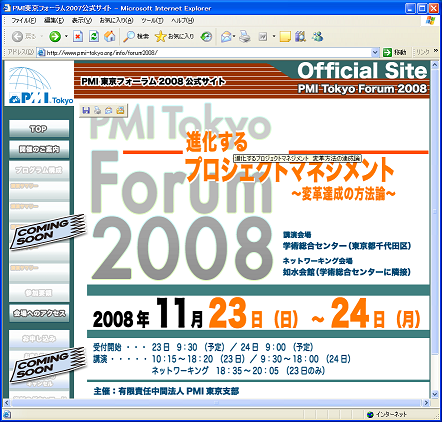Open My Pictures folder from image toolbar
This screenshot has height=422, width=442.
click(120, 110)
